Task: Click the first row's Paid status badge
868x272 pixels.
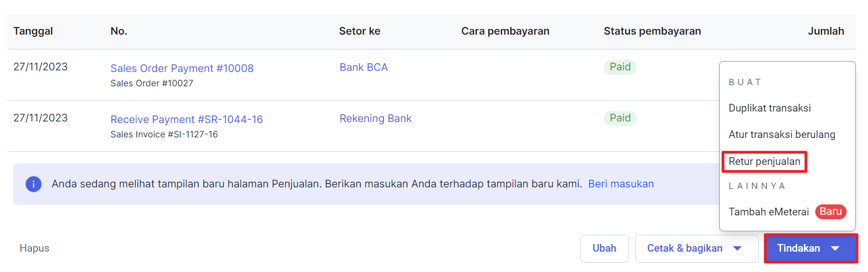Action: click(620, 67)
